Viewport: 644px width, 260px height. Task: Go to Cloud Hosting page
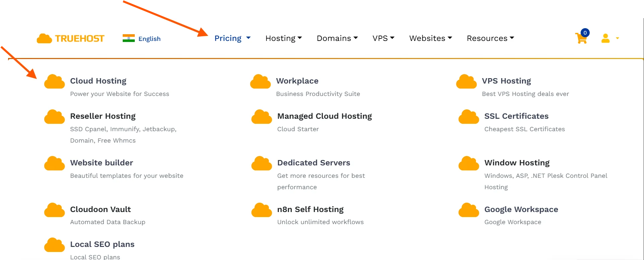tap(98, 81)
